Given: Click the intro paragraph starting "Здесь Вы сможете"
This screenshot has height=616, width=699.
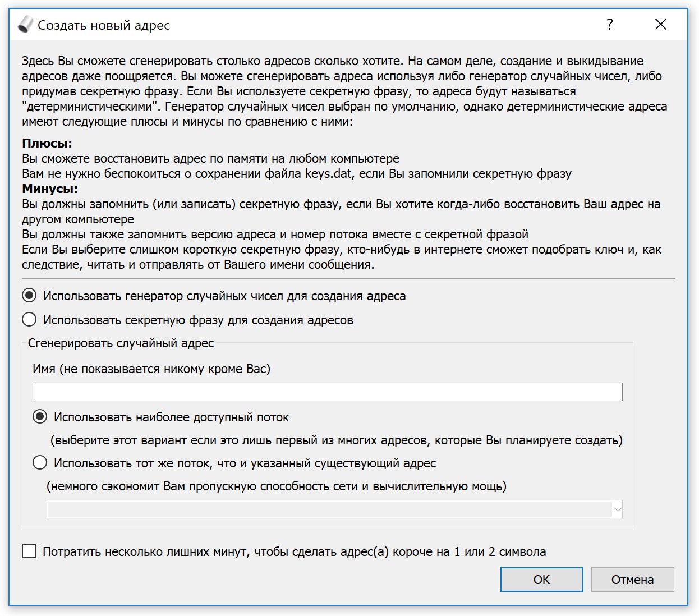Looking at the screenshot, I should pos(344,91).
